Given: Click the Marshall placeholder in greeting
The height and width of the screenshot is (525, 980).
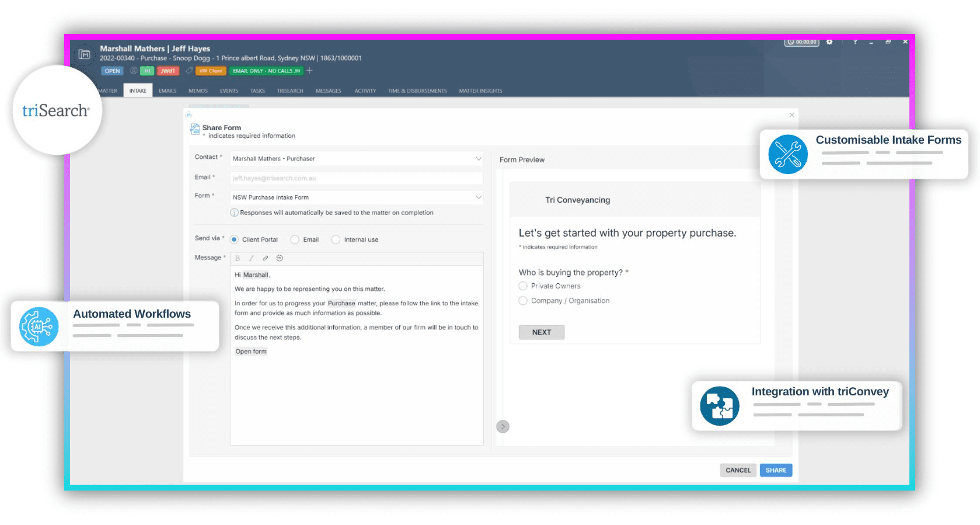Looking at the screenshot, I should coord(256,275).
